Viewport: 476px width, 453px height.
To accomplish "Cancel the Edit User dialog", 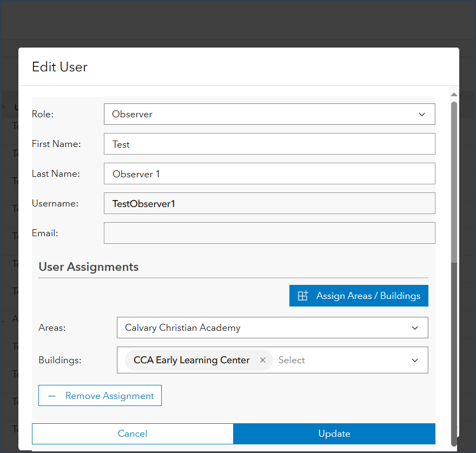I will 133,434.
